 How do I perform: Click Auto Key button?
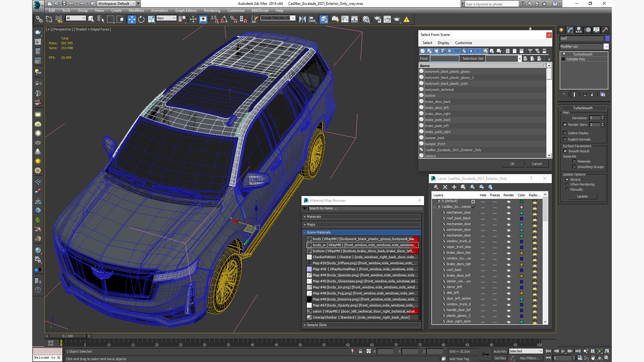pos(500,351)
